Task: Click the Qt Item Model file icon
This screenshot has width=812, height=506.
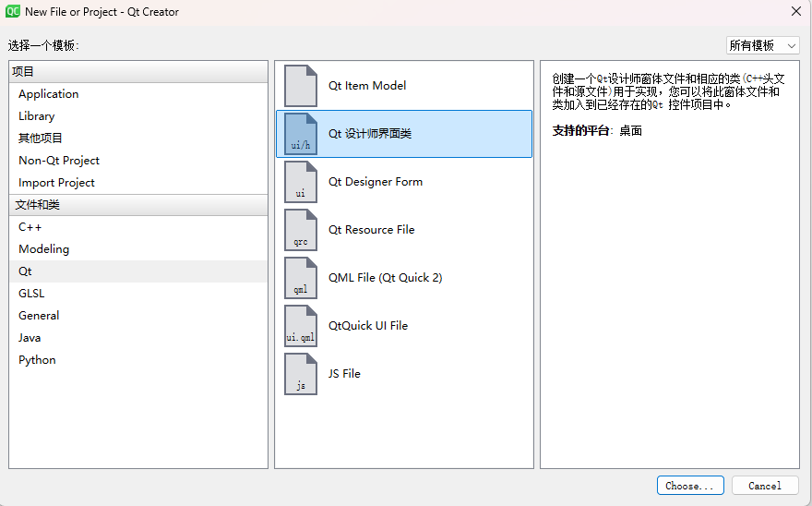Action: click(301, 86)
